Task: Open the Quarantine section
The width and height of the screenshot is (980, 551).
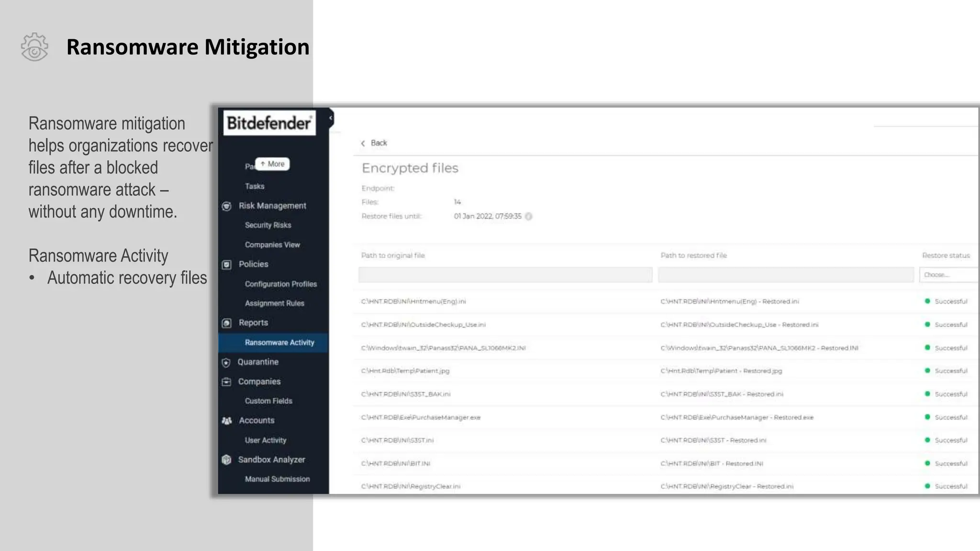Action: point(258,362)
